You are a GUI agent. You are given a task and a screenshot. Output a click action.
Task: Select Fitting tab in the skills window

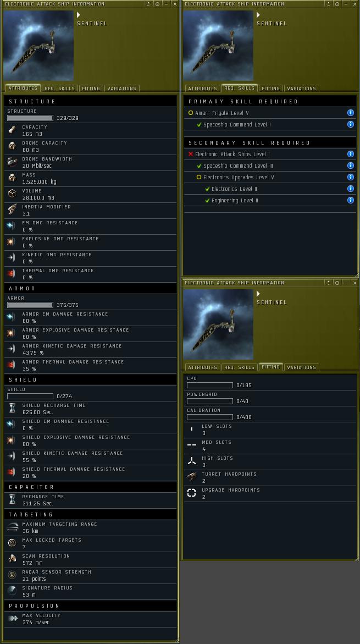[270, 89]
